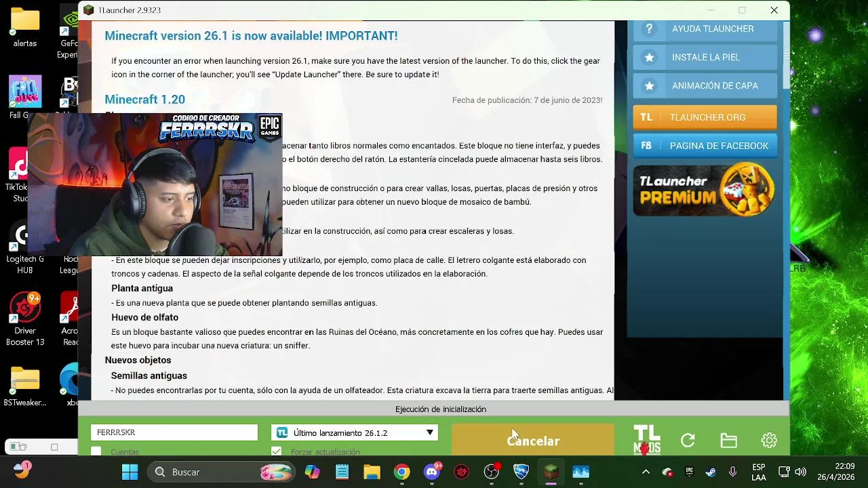Click Animación de capa button
Image resolution: width=868 pixels, height=488 pixels.
pos(705,86)
